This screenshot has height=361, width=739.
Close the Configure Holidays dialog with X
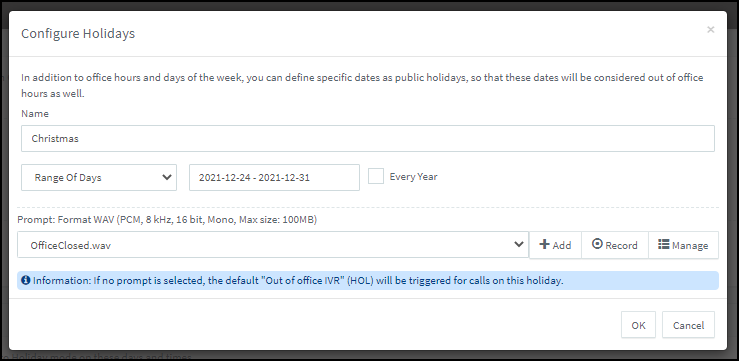coord(711,30)
